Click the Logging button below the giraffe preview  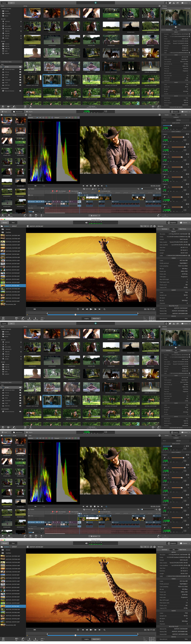pos(86,318)
